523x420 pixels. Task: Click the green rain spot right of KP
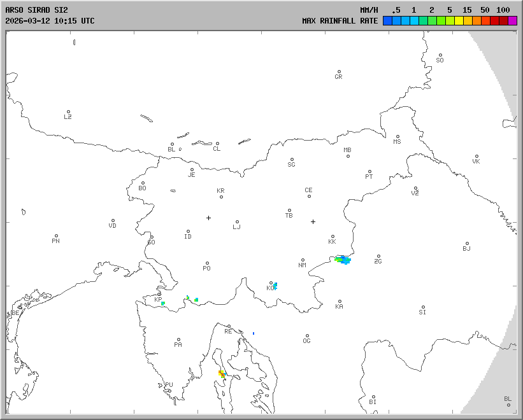tap(196, 299)
